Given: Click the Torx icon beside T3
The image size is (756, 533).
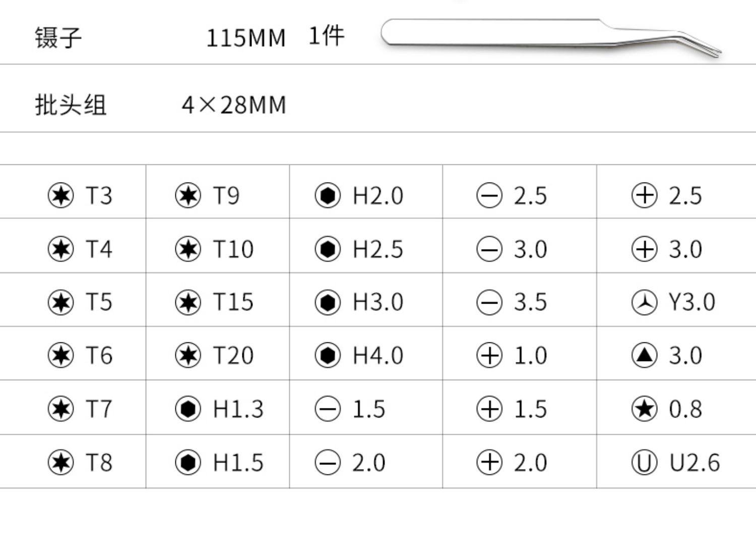Looking at the screenshot, I should [60, 196].
